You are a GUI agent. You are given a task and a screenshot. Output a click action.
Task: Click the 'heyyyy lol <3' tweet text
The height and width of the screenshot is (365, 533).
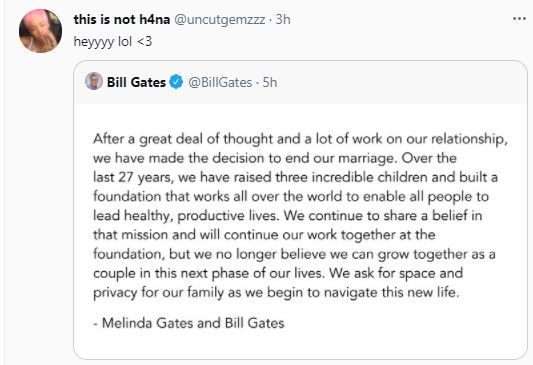pos(113,41)
